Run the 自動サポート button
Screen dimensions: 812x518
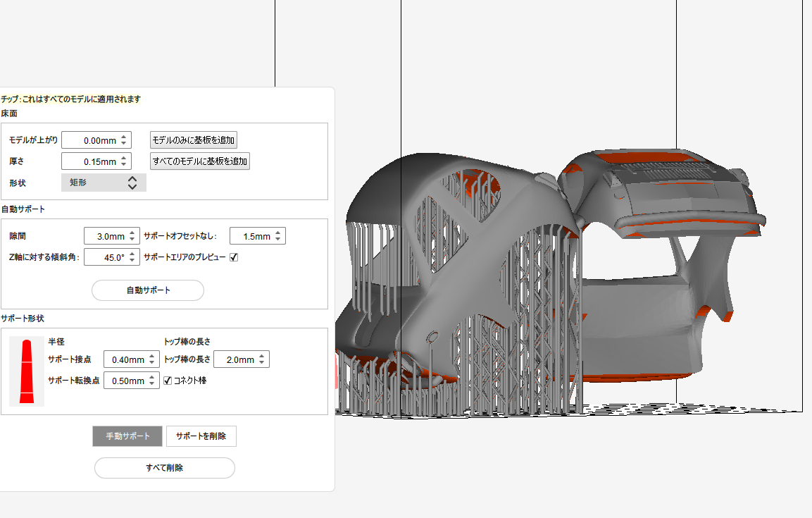(148, 290)
